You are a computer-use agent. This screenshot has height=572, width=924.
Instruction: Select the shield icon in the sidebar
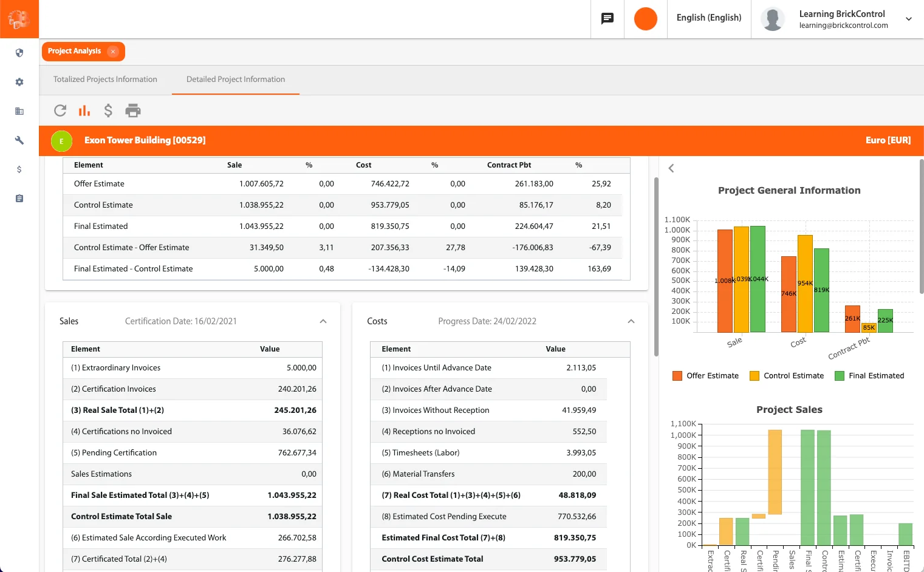tap(19, 53)
